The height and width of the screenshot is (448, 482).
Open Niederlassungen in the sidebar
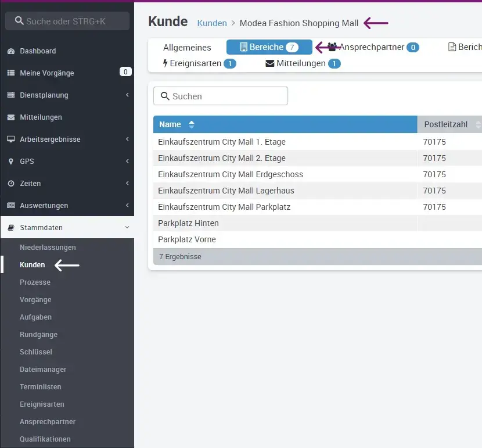48,248
